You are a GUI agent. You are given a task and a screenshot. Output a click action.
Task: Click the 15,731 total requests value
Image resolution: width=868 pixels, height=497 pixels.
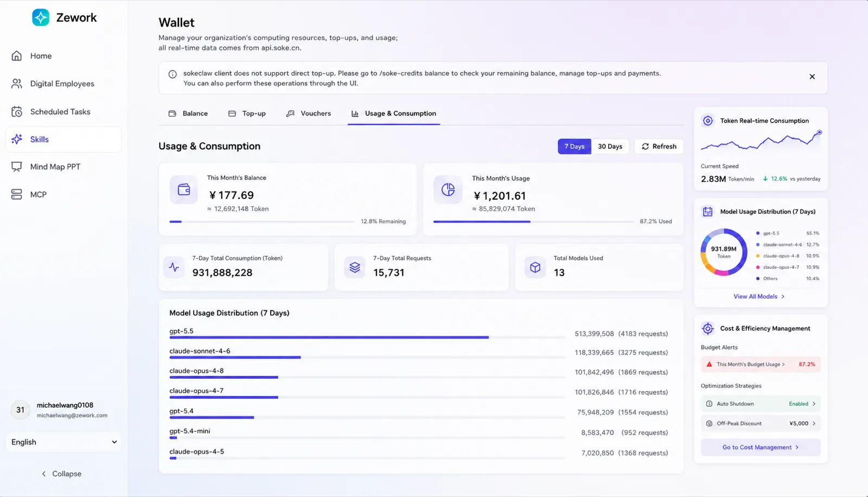click(x=389, y=273)
